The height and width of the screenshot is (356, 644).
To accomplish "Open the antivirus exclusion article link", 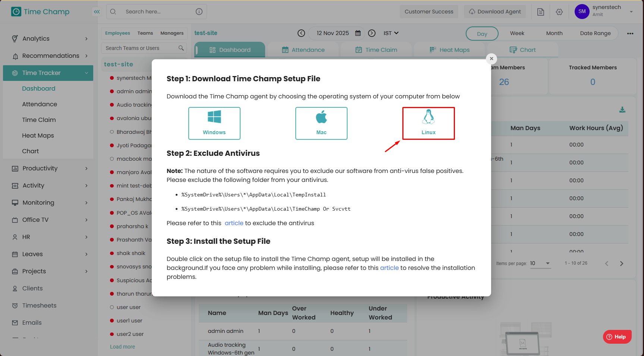I will (x=234, y=223).
